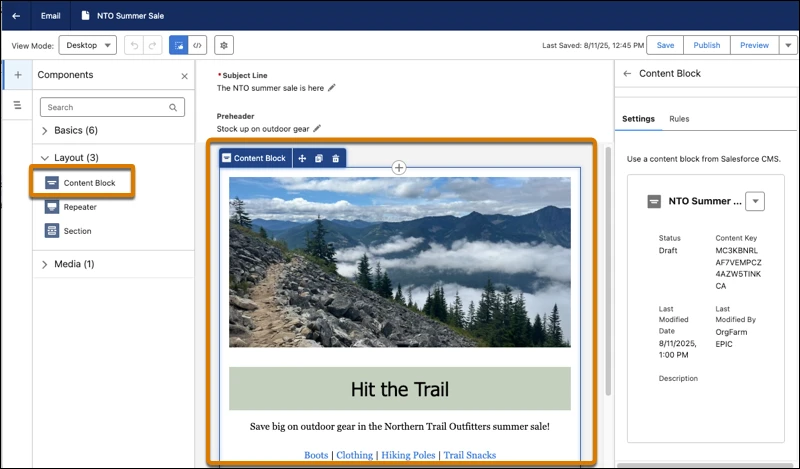
Task: Open the layers list sidebar icon
Action: [17, 105]
